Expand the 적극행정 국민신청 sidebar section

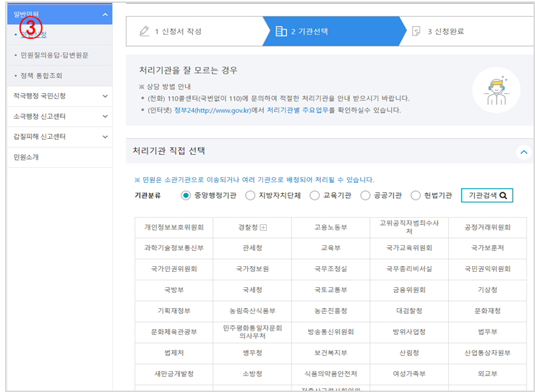pyautogui.click(x=105, y=96)
